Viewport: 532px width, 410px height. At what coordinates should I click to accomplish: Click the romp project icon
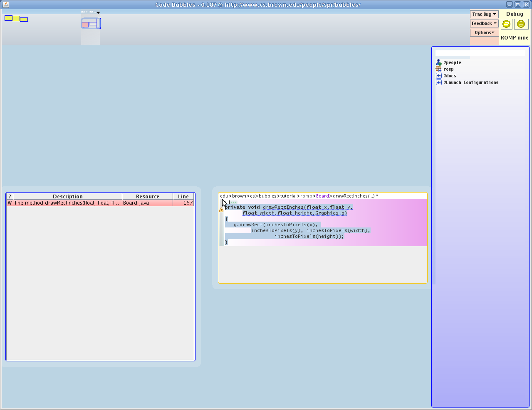click(438, 69)
